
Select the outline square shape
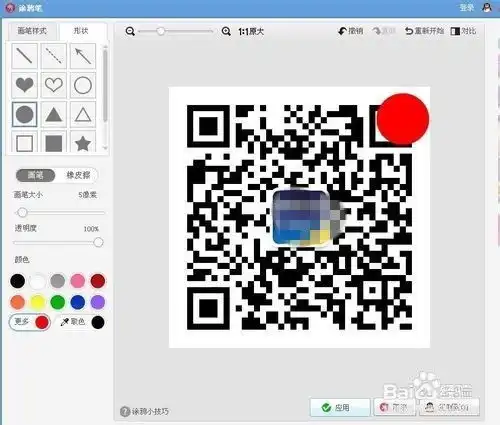24,142
